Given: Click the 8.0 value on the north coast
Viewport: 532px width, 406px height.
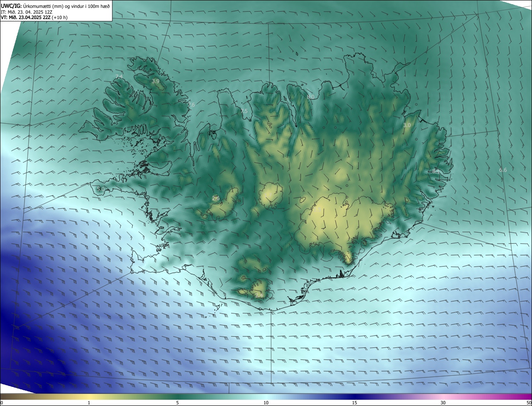Looking at the screenshot, I should tap(310, 97).
